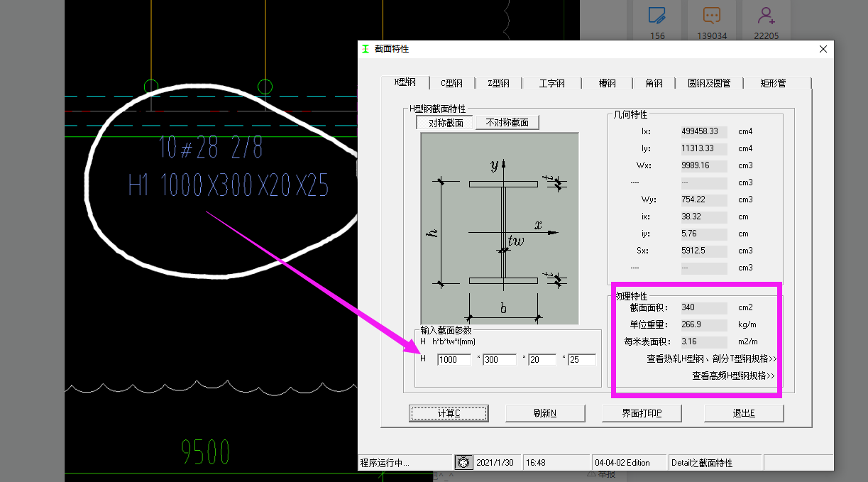868x482 pixels.
Task: Switch to the C型钢 tab
Action: [x=451, y=83]
